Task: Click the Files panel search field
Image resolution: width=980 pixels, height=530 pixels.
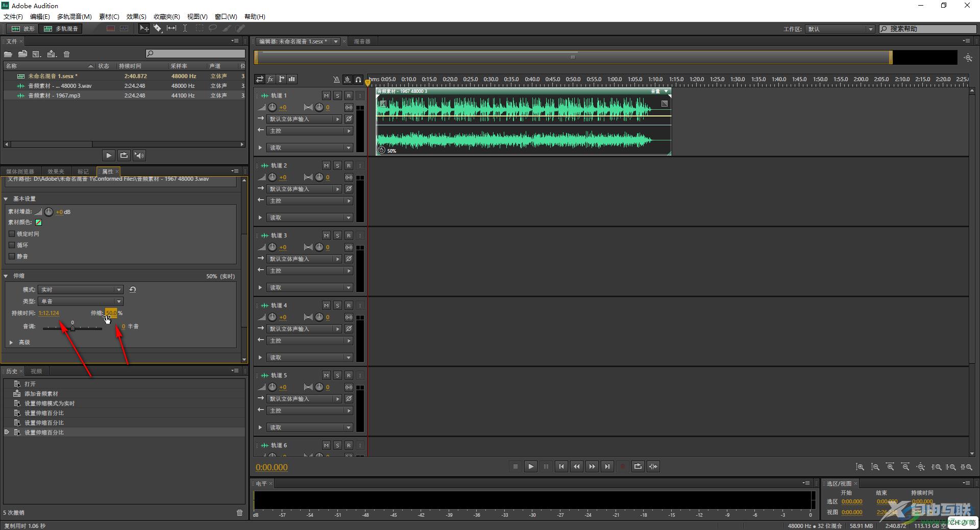Action: click(195, 54)
